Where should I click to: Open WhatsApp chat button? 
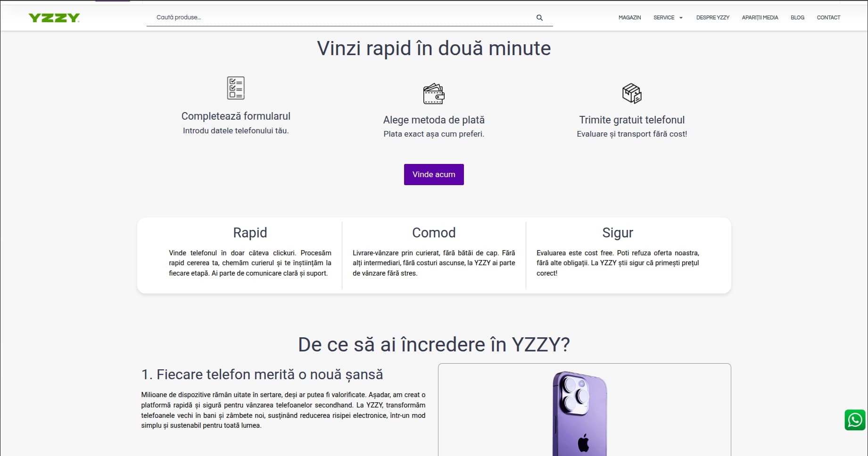pos(855,420)
